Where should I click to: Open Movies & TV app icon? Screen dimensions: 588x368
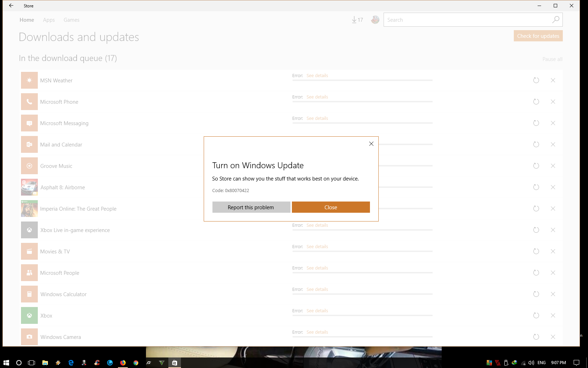29,251
